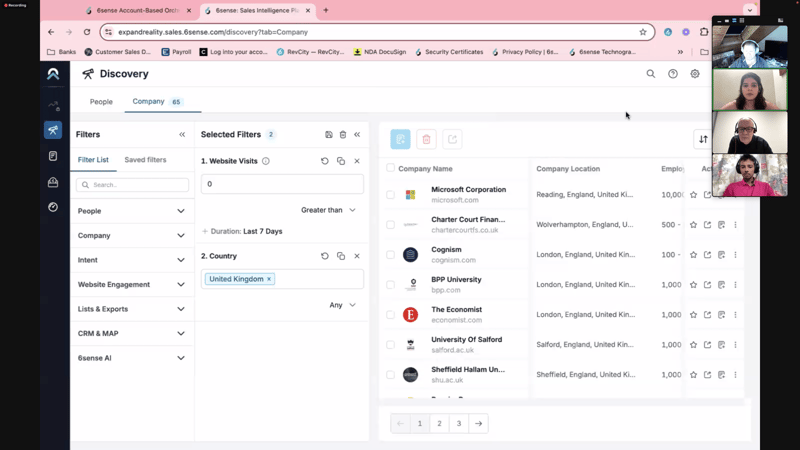Viewport: 800px width, 450px height.
Task: Delete all selected filters trash icon
Action: [x=343, y=135]
